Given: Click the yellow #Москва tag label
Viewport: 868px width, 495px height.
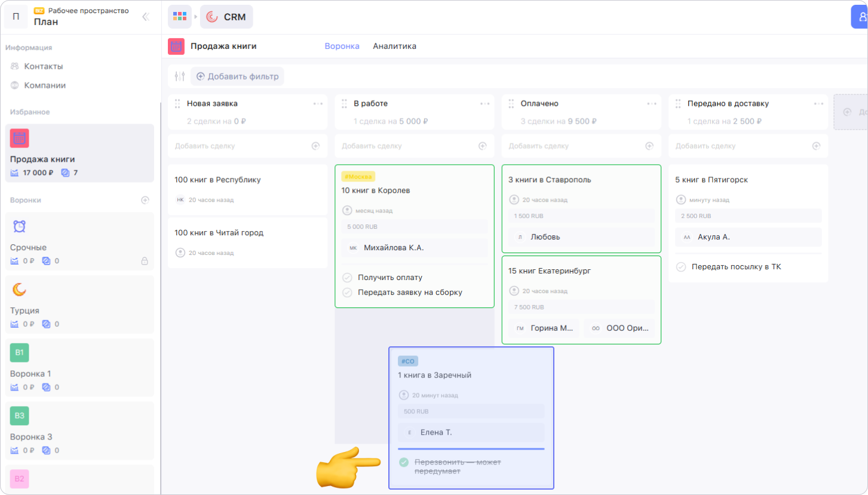Looking at the screenshot, I should tap(358, 177).
